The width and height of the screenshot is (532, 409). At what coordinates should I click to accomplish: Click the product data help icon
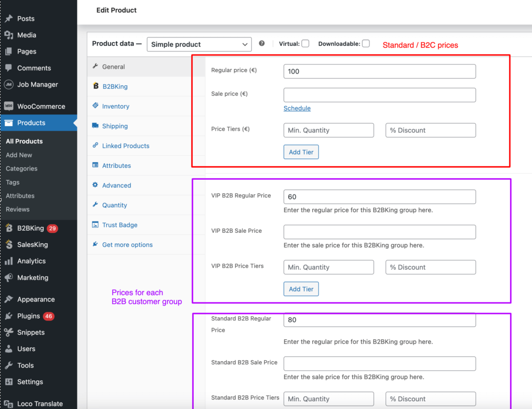[261, 44]
